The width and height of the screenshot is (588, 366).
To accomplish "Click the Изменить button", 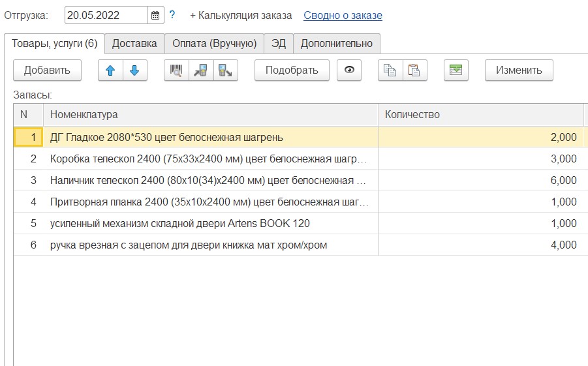I will (519, 70).
